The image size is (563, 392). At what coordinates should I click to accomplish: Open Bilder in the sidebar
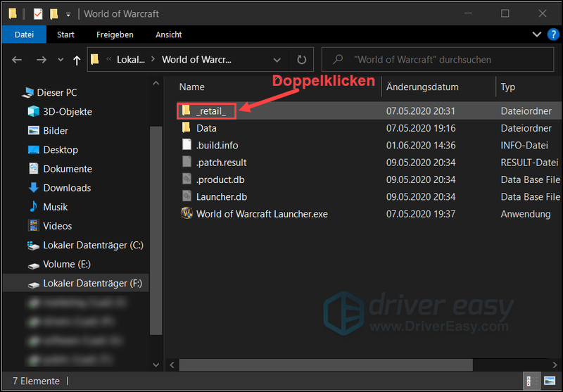pyautogui.click(x=56, y=131)
